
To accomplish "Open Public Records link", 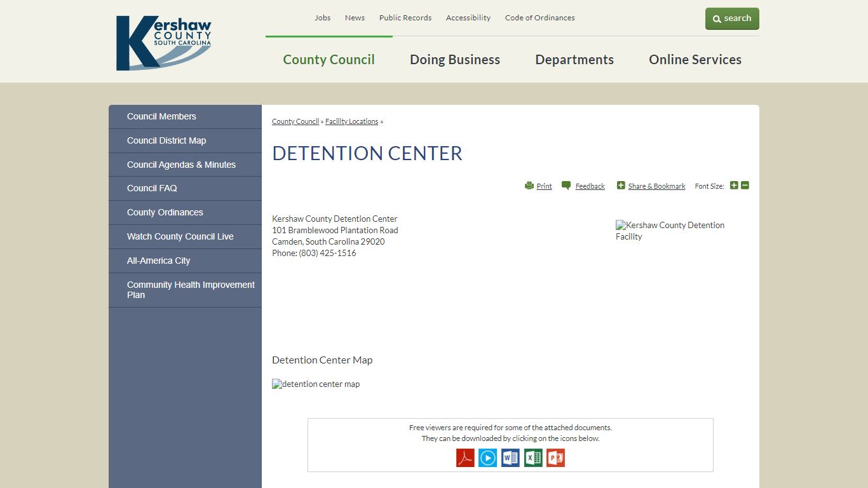I will point(405,18).
